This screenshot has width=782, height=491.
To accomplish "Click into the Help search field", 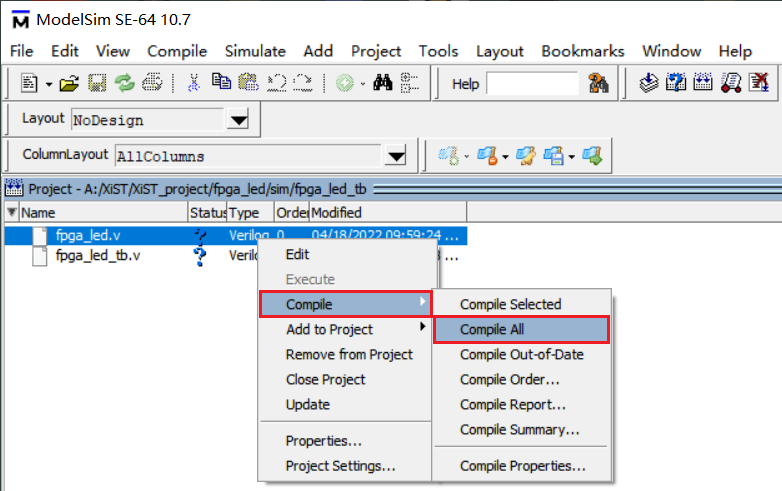I will click(x=534, y=84).
